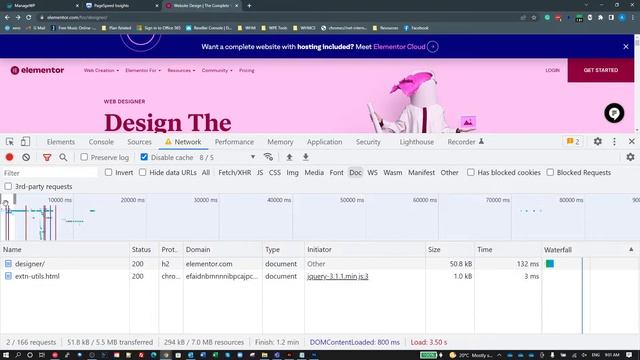Filter requests by Fetch/XHR
The width and height of the screenshot is (640, 360).
click(235, 173)
